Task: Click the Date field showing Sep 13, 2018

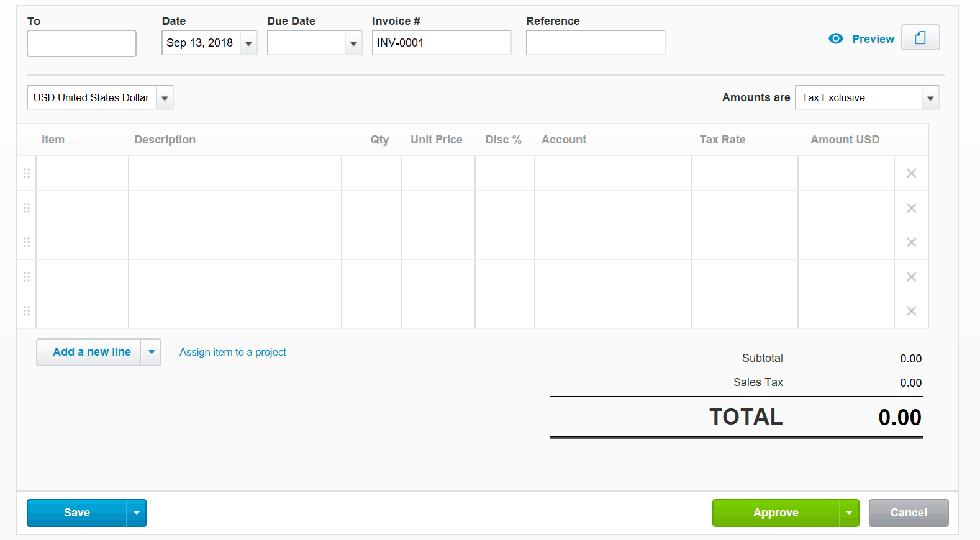Action: [x=201, y=43]
